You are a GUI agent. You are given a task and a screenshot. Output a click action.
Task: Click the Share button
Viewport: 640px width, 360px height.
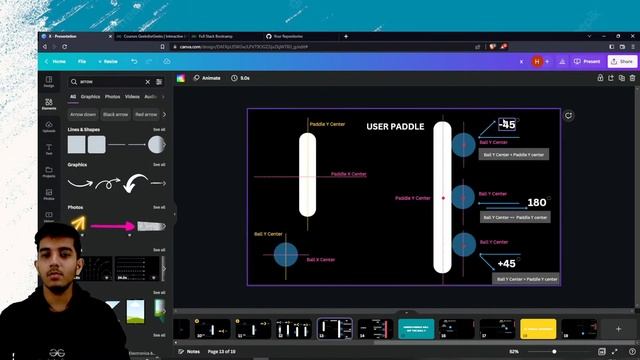click(x=622, y=62)
